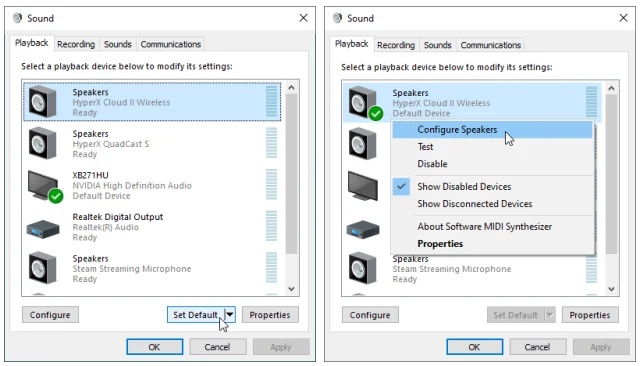Image resolution: width=641 pixels, height=366 pixels.
Task: Select HyperX QuadCast S speaker icon in left window
Action: pyautogui.click(x=43, y=143)
